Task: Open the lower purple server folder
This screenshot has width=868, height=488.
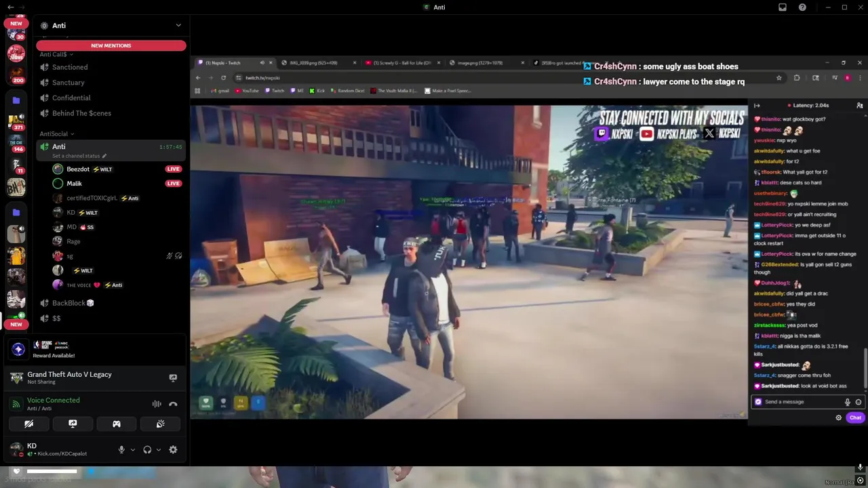Action: (16, 212)
